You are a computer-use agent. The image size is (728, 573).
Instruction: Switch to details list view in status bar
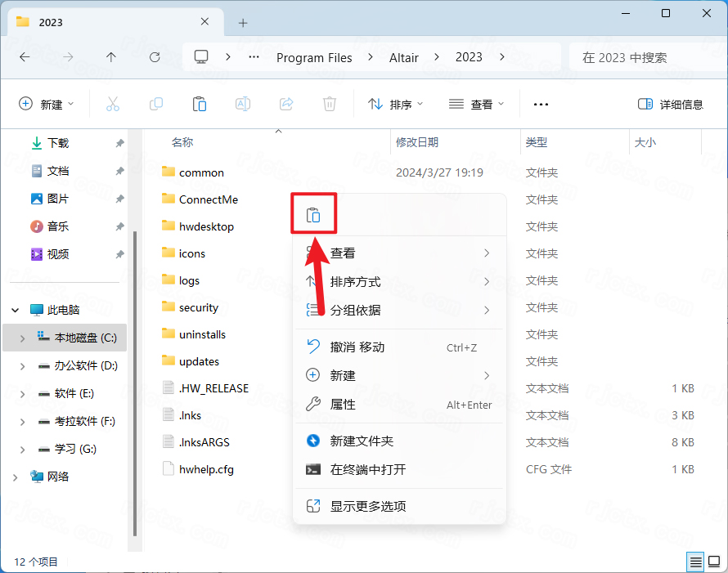[695, 562]
